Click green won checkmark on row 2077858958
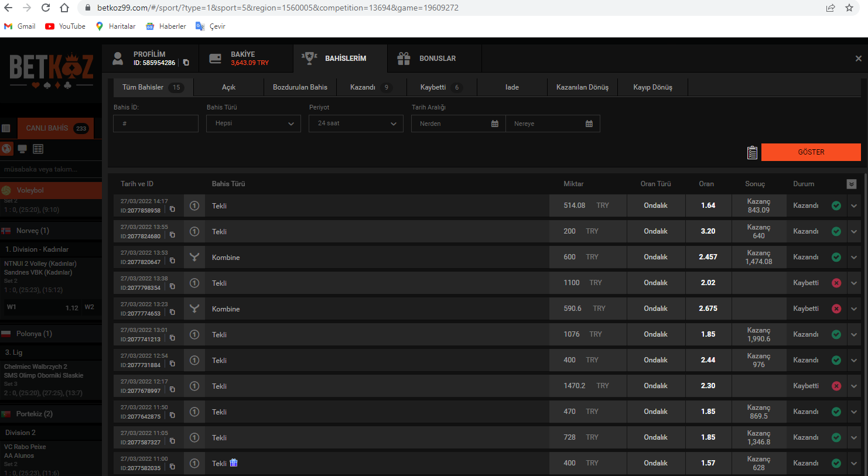 836,206
